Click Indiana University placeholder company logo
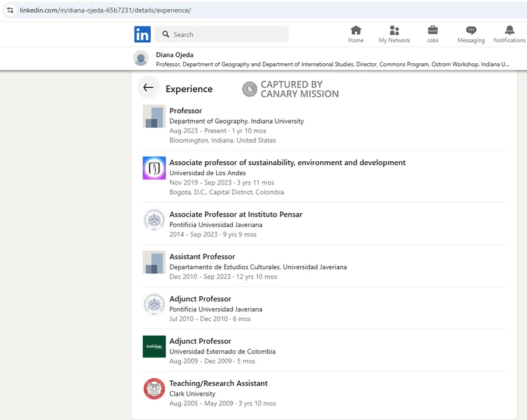 pyautogui.click(x=154, y=117)
